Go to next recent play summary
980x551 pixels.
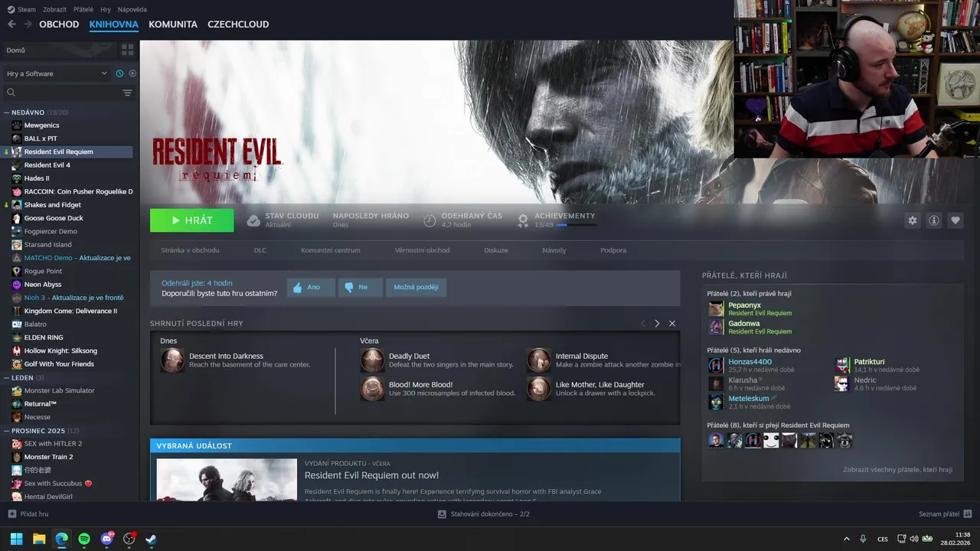[x=657, y=324]
